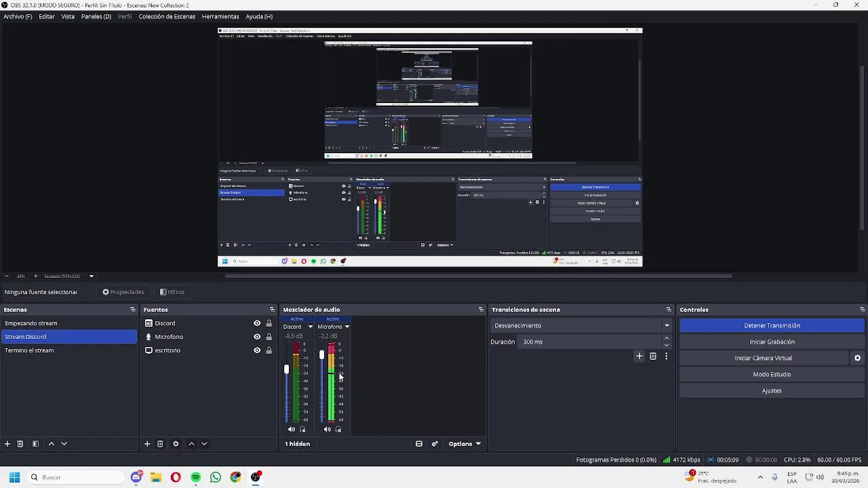Toggle monitoring headphone icon under the Discord channel

pyautogui.click(x=302, y=429)
